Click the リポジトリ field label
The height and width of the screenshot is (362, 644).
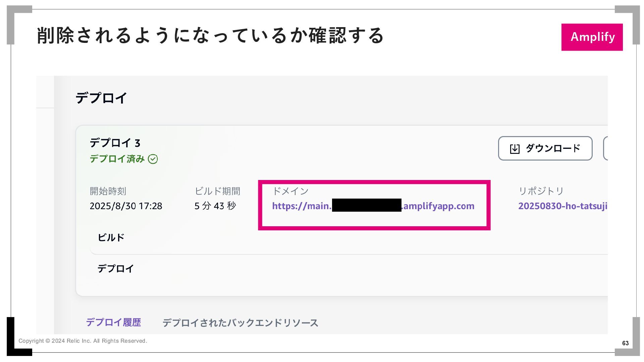(541, 191)
